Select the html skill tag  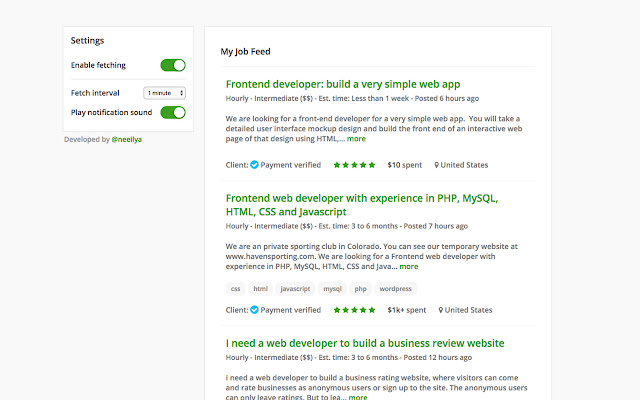point(260,289)
